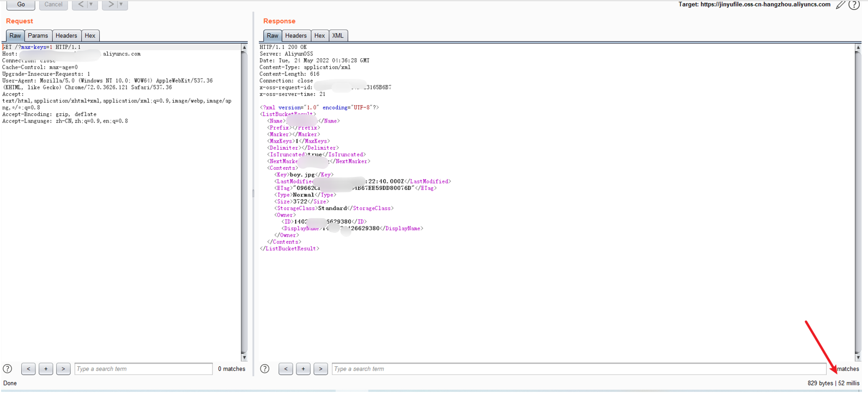The image size is (868, 393).
Task: Click the Upgrade-Insecure-Requests: 1 line
Action: 46,74
